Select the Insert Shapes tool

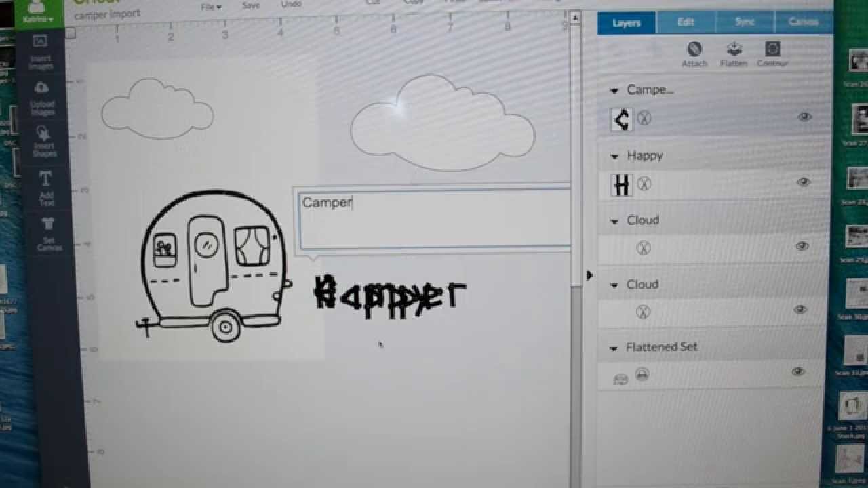click(43, 141)
